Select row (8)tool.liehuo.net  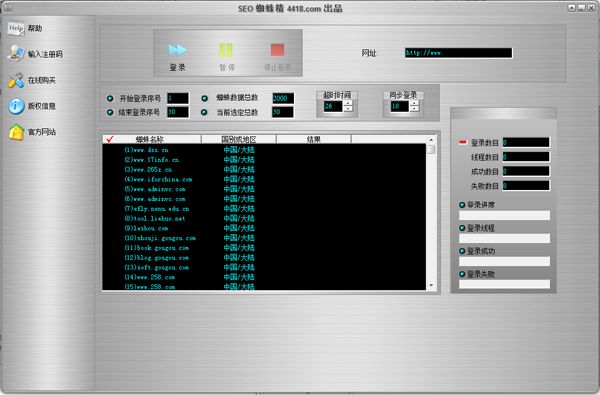pyautogui.click(x=264, y=218)
